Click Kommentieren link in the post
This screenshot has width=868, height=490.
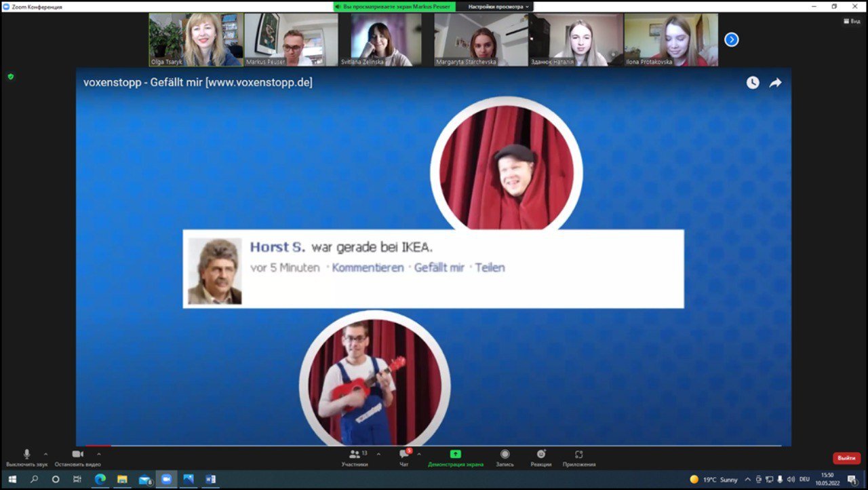click(x=368, y=268)
